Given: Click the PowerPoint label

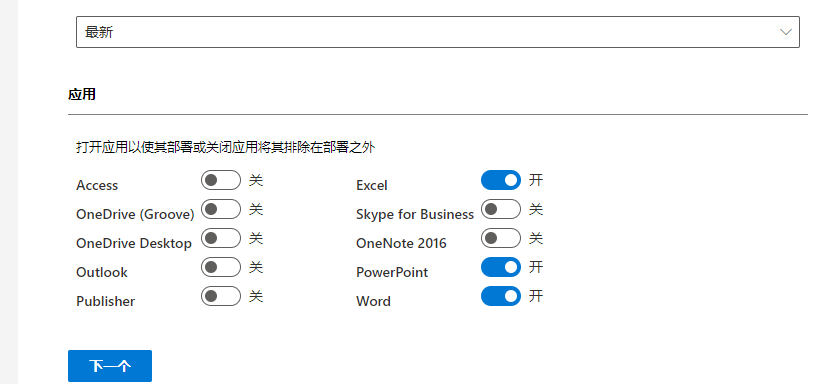Looking at the screenshot, I should pos(392,272).
